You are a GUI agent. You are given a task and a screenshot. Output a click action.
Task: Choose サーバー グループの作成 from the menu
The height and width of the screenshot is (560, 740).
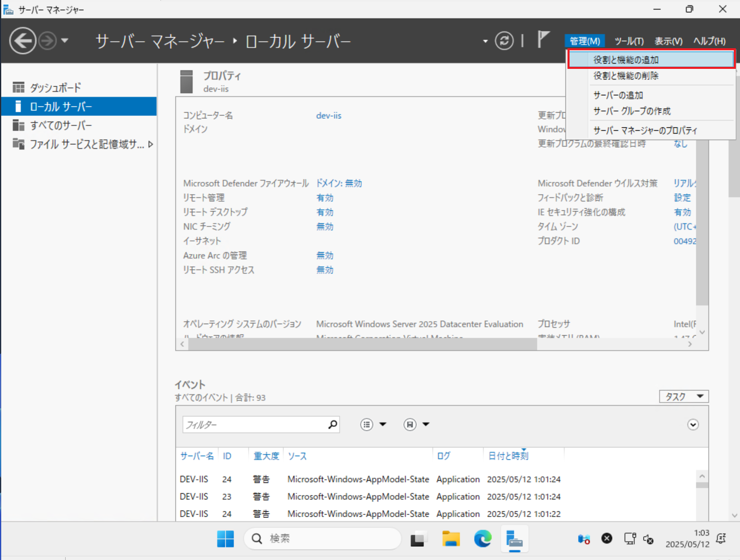click(651, 111)
